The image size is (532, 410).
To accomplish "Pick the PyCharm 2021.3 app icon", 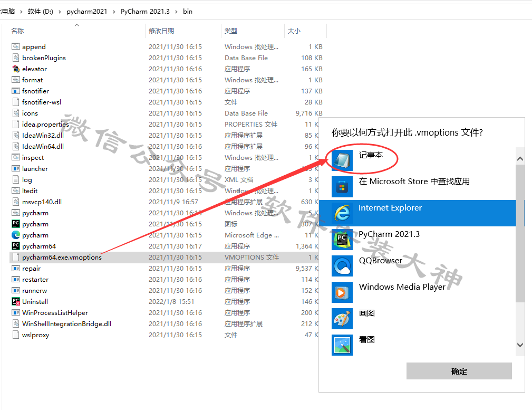I will click(342, 240).
